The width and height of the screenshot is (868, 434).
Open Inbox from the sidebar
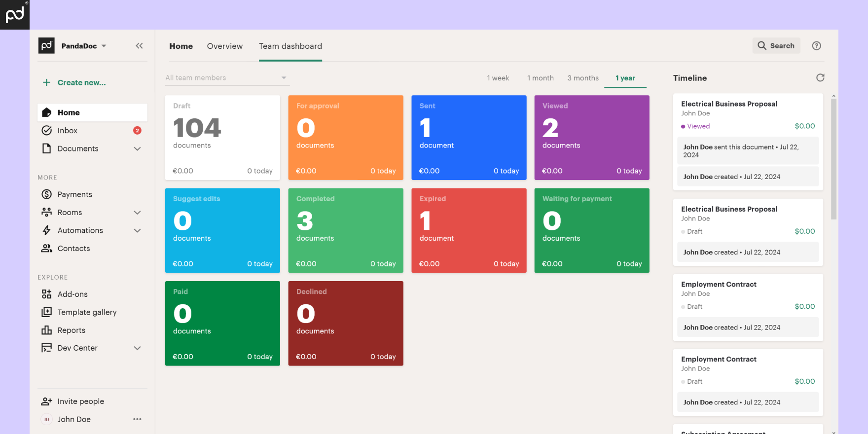68,131
